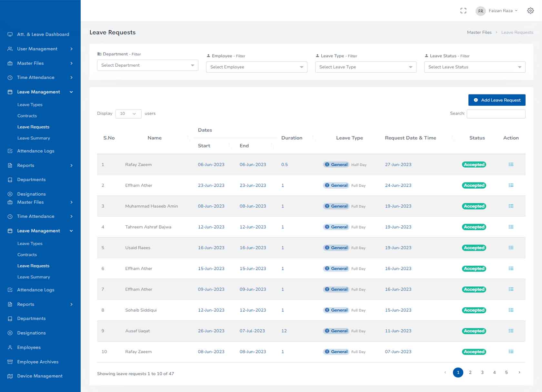Expand the first Reports sidebar menu

40,165
